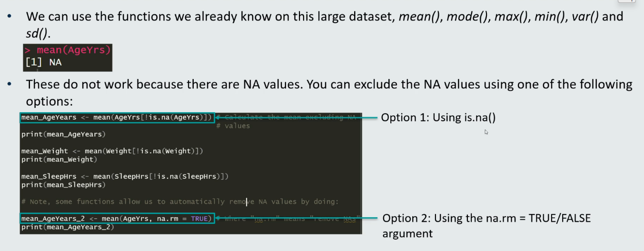Place cursor on mean_SleepHrs assignment line
The width and height of the screenshot is (644, 251).
(x=125, y=176)
